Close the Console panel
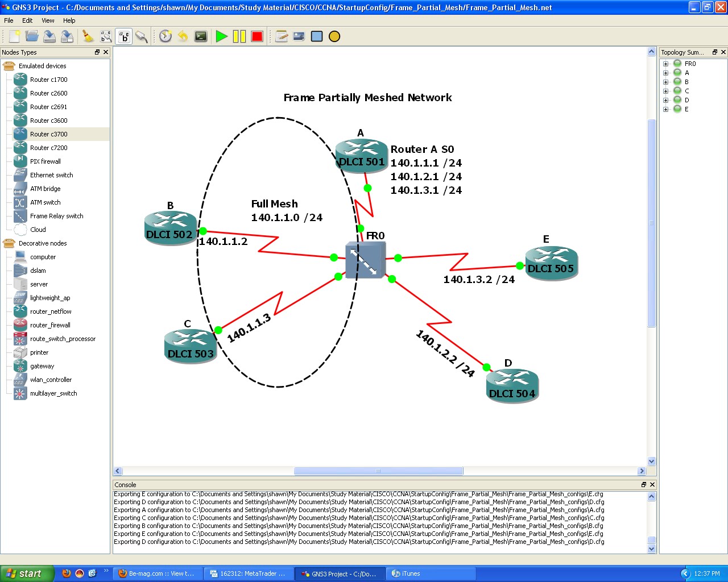The image size is (728, 582). click(x=652, y=485)
